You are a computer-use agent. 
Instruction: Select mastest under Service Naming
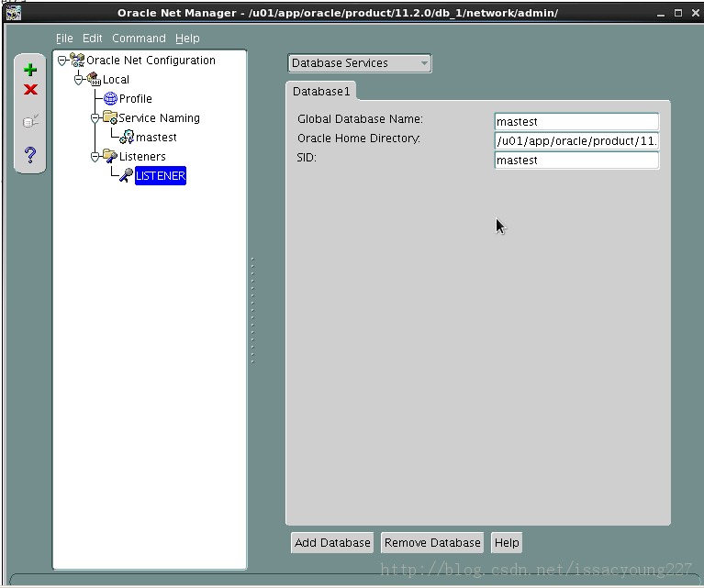(x=156, y=138)
